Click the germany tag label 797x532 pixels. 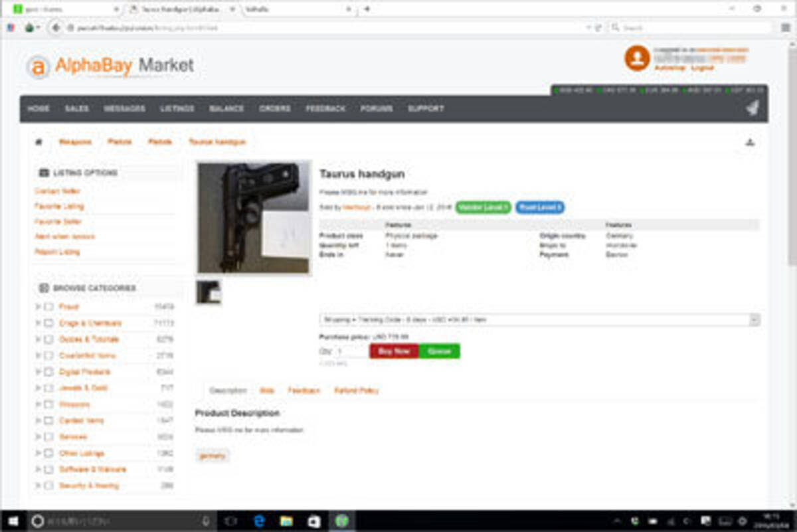213,456
